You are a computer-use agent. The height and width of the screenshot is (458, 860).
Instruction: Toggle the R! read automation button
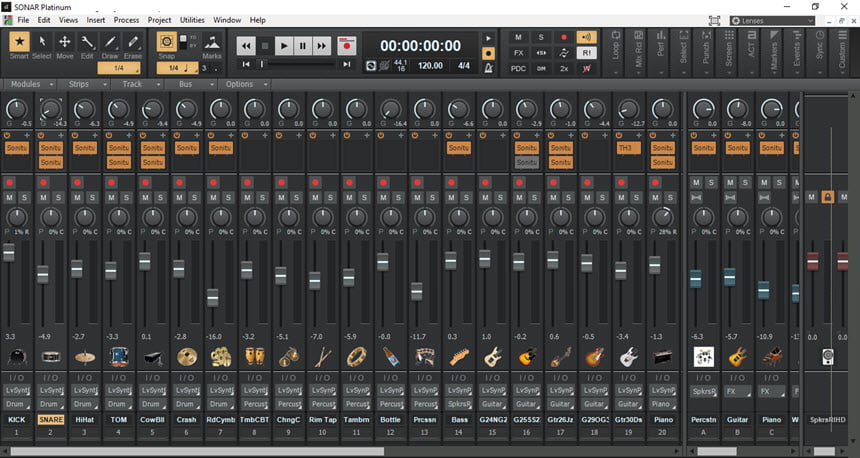(x=586, y=53)
